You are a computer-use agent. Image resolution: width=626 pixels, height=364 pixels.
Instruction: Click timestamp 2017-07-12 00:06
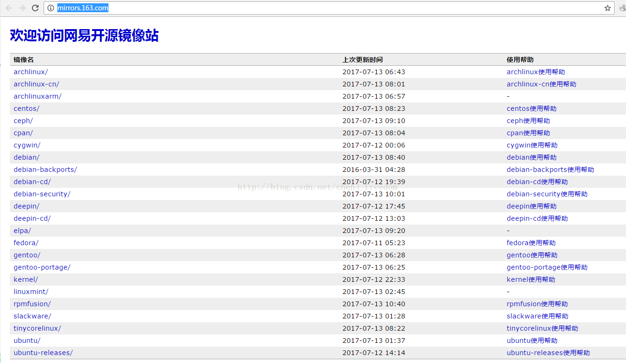click(374, 145)
